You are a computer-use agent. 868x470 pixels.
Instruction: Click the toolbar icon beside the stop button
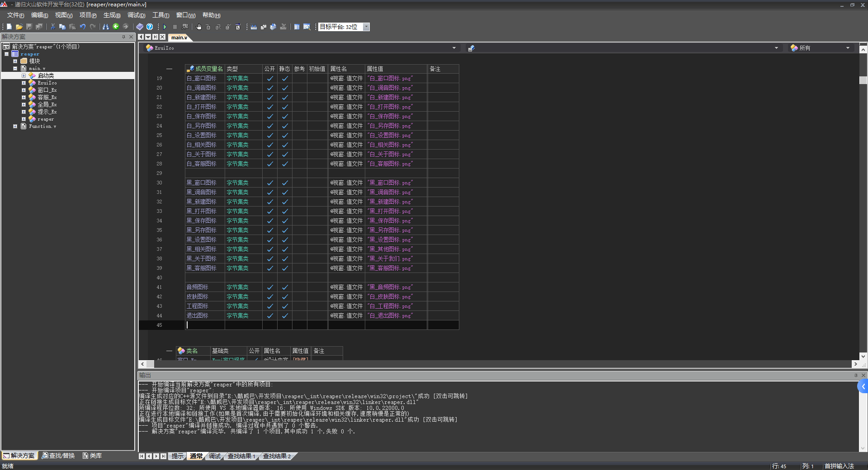tap(185, 27)
